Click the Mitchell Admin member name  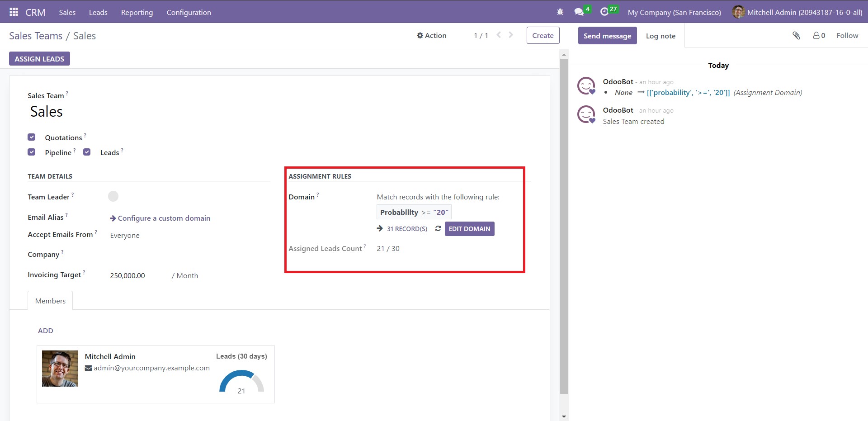(110, 357)
